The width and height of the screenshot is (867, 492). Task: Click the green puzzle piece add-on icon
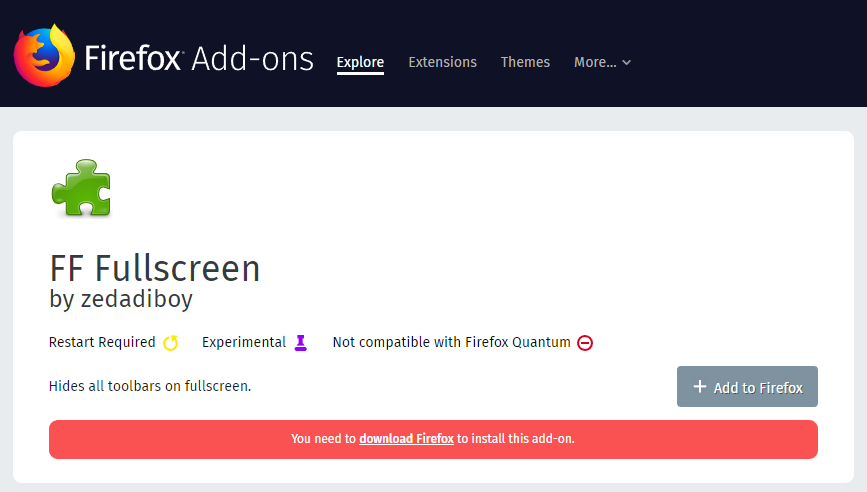click(81, 187)
